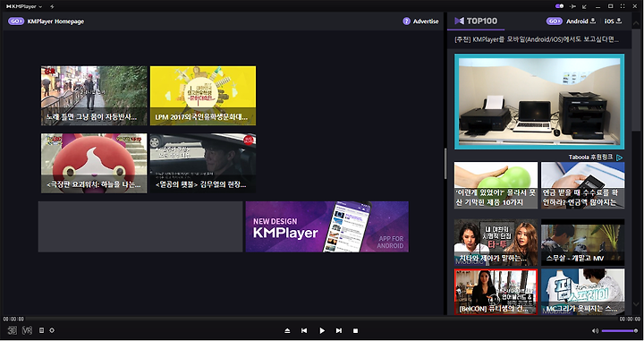Click the Taboola triangle ad-choices icon
The height and width of the screenshot is (341, 644).
[x=619, y=158]
